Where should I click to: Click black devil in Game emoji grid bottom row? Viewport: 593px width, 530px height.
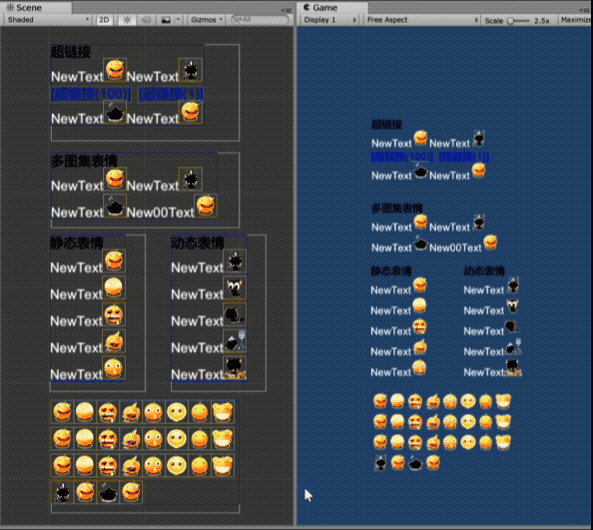click(x=380, y=463)
